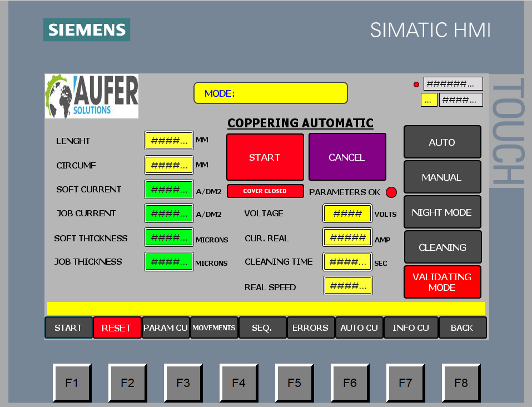Open the PARAM CU screen
This screenshot has width=532, height=407.
click(166, 328)
